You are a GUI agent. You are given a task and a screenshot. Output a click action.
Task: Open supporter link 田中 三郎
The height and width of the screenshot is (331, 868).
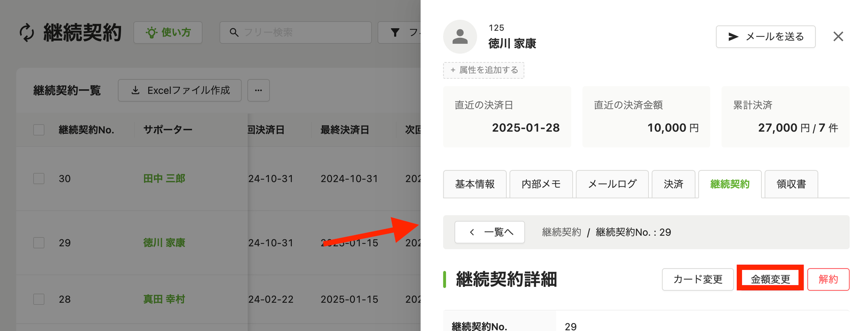164,178
